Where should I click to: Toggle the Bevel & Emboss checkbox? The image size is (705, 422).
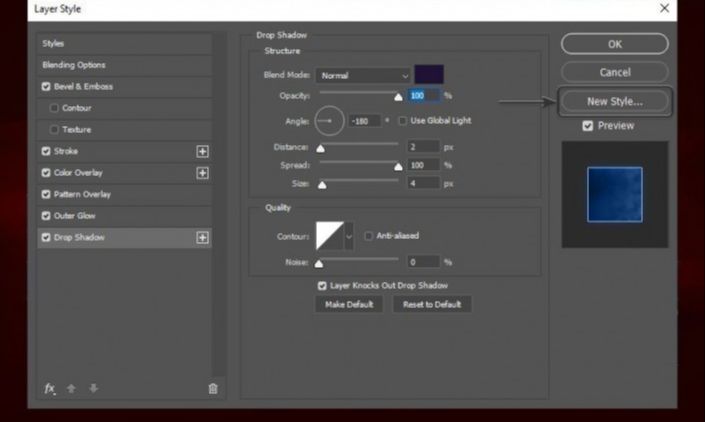(x=46, y=86)
